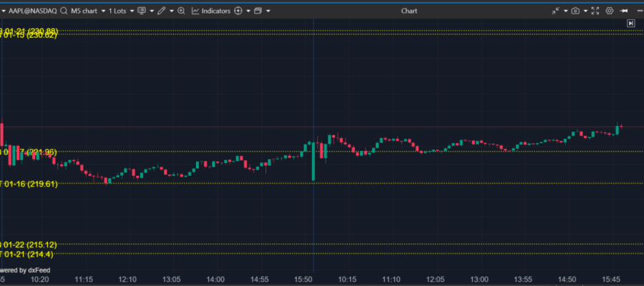Click the Chart panel title
Image resolution: width=644 pixels, height=286 pixels.
tap(409, 11)
